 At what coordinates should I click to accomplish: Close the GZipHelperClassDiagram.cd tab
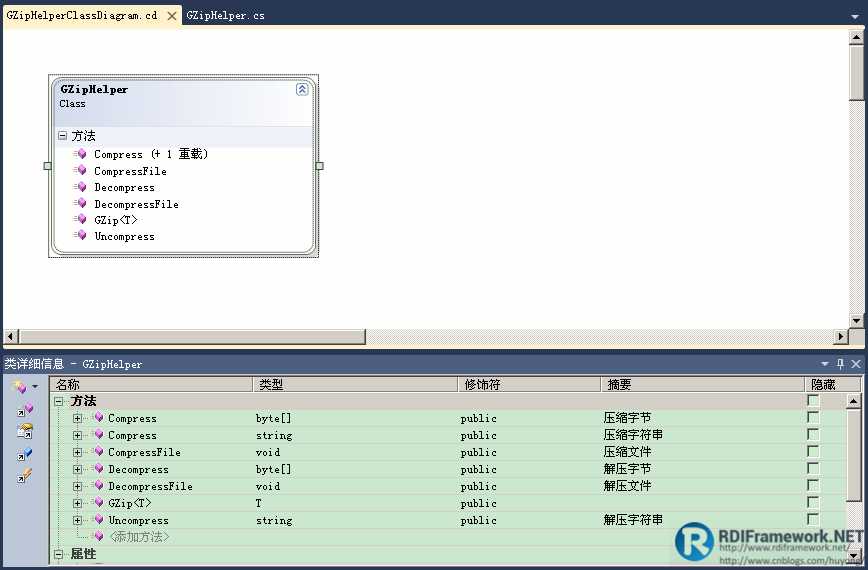(172, 16)
